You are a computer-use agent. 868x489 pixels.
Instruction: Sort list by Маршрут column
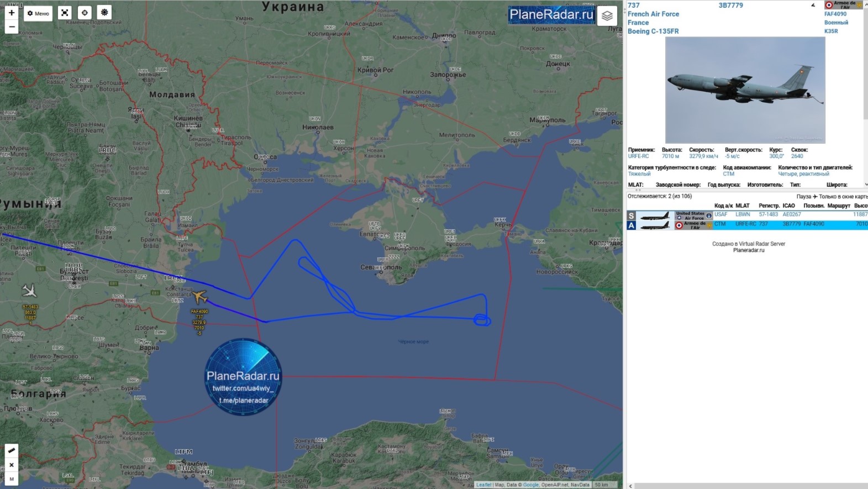point(839,206)
